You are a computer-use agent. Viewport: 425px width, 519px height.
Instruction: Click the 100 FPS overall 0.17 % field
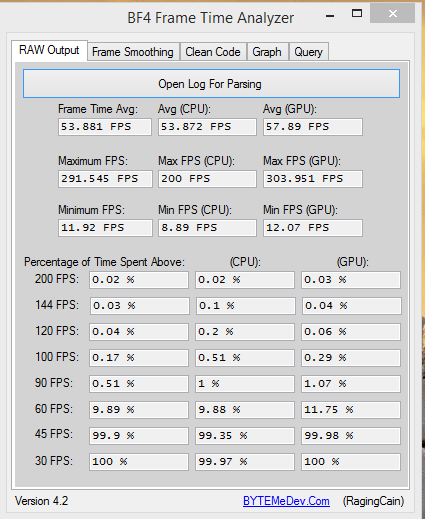(x=139, y=358)
